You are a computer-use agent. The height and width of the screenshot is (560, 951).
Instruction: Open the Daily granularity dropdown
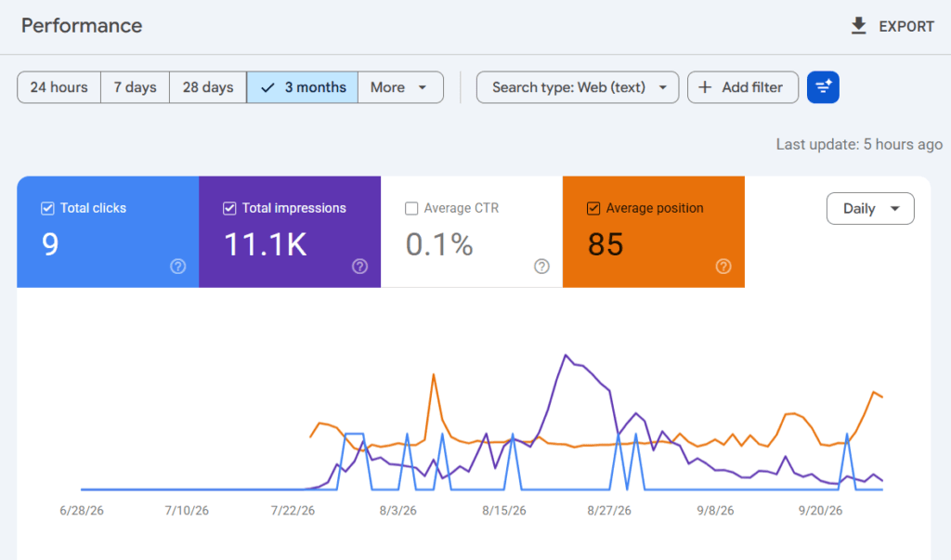pyautogui.click(x=870, y=209)
